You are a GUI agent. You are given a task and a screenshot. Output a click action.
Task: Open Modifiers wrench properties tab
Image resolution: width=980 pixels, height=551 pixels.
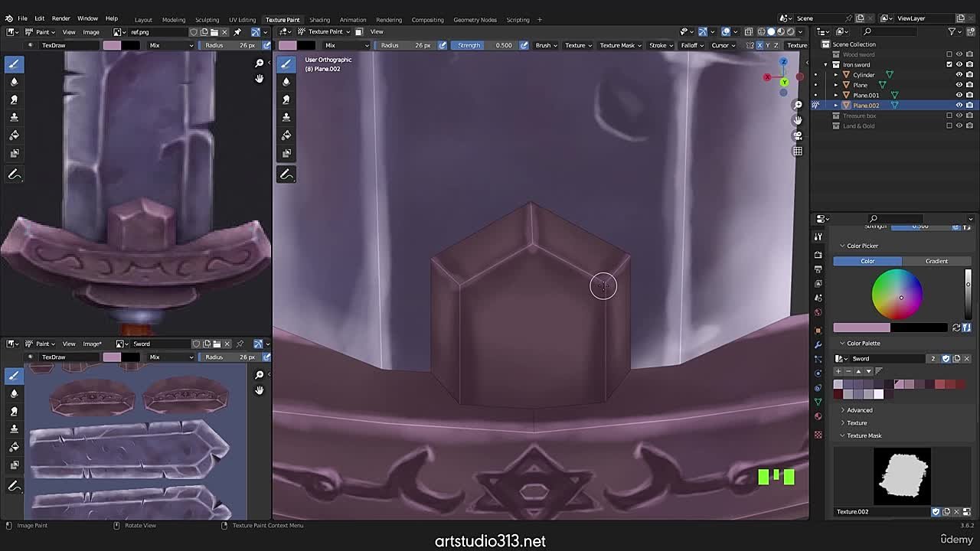818,344
